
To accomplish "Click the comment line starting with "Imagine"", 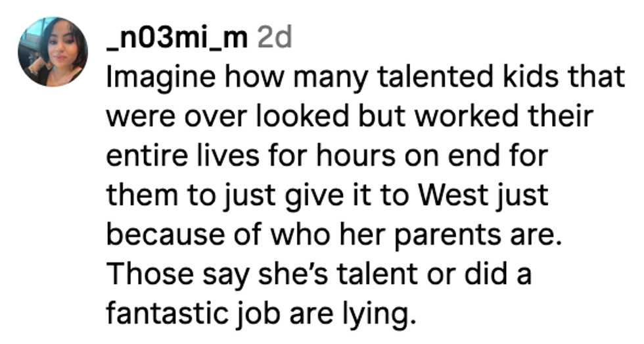I will pos(364,78).
